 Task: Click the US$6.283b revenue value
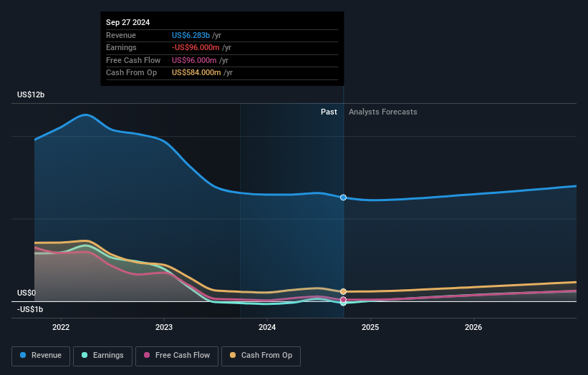coord(191,35)
